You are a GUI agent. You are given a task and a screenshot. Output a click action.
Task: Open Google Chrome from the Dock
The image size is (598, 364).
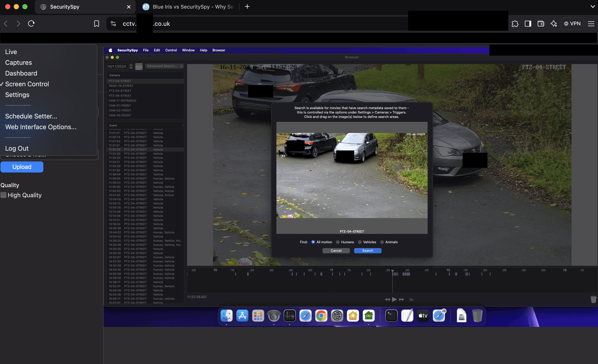pyautogui.click(x=321, y=316)
